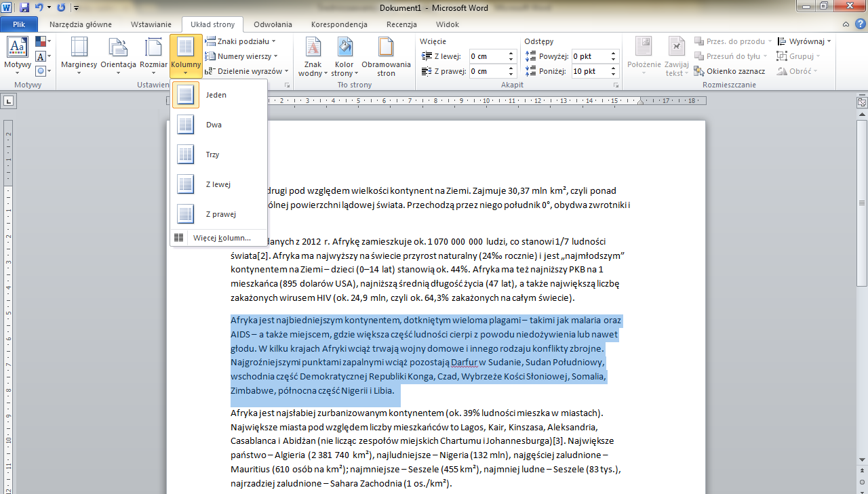Click the Zawijaj tekst wrap text button
This screenshot has width=868, height=494.
677,56
